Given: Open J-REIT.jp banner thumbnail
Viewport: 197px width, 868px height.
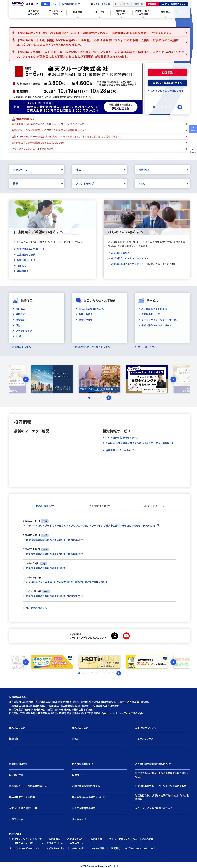Looking at the screenshot, I should pos(99,662).
